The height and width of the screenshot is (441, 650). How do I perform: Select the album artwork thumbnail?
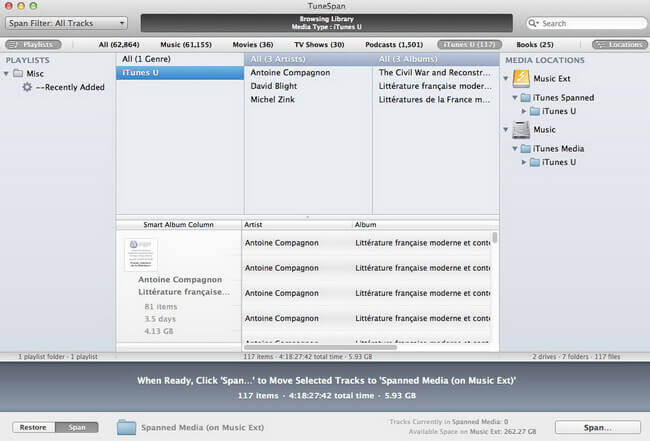point(141,254)
